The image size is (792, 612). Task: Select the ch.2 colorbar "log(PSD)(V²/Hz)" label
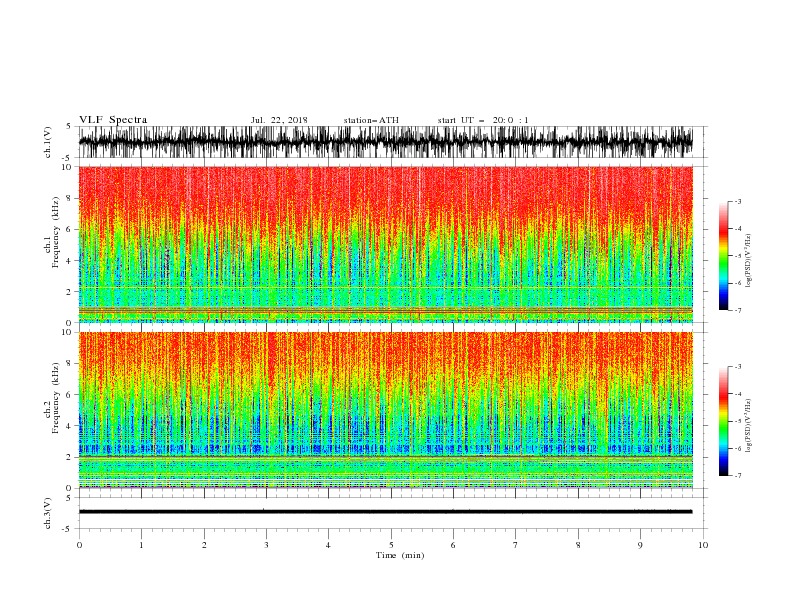[x=749, y=426]
